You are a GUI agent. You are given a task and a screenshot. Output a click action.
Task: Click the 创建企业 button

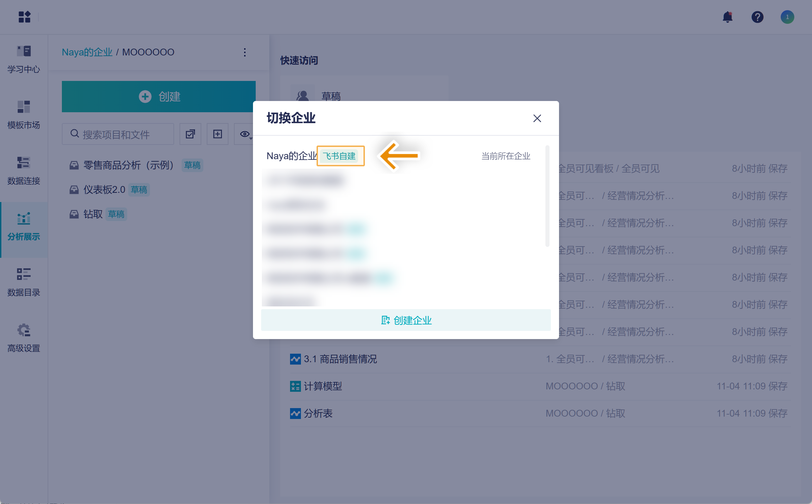(x=406, y=320)
